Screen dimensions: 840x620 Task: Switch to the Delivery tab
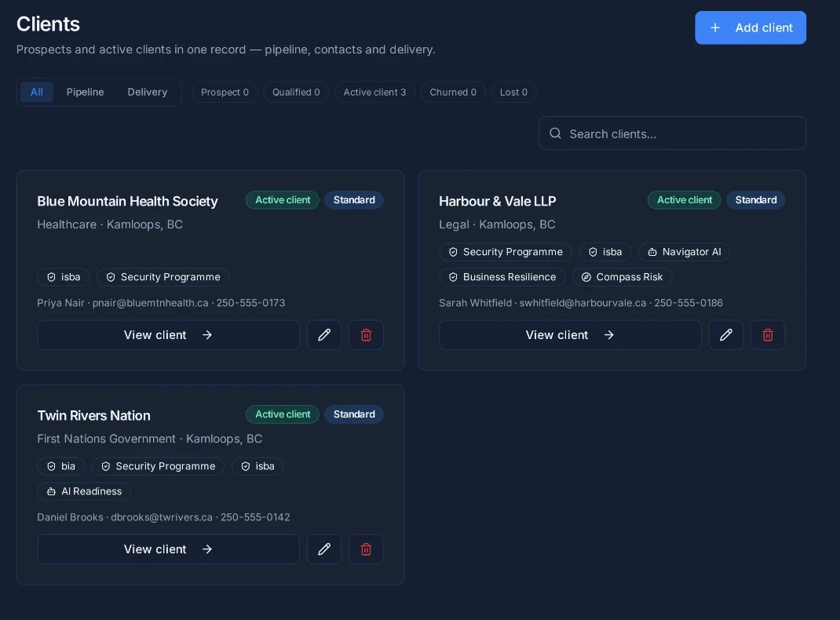148,92
